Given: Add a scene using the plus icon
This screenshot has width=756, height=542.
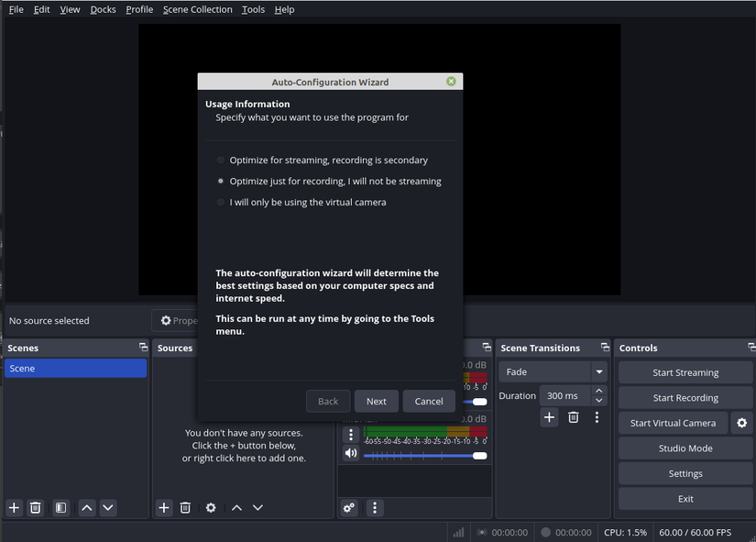Looking at the screenshot, I should coord(13,507).
